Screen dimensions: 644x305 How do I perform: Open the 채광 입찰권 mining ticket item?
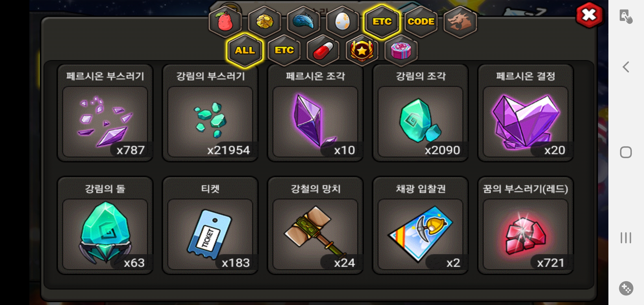421,226
